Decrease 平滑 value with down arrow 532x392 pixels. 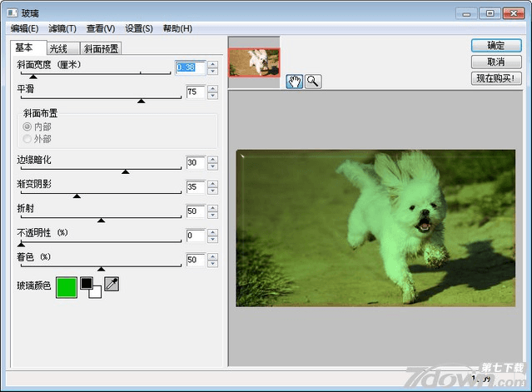[x=212, y=96]
